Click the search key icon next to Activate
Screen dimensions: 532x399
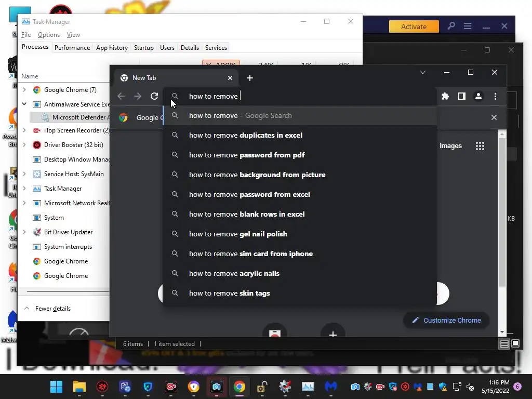(451, 26)
